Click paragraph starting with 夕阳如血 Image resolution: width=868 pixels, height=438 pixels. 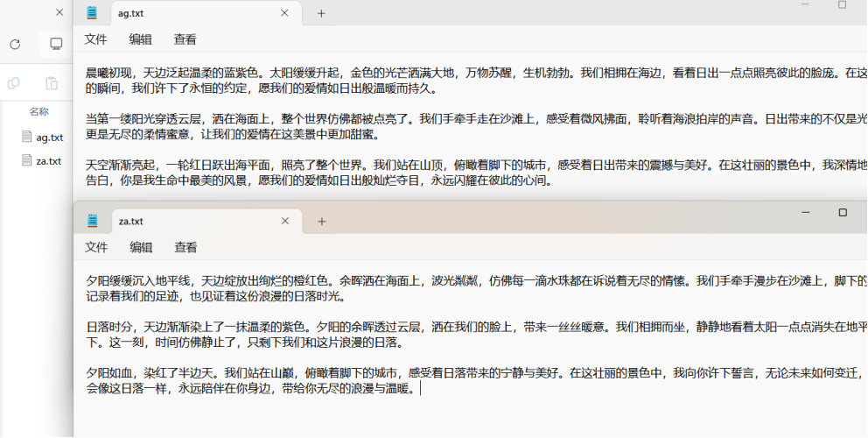[x=477, y=380]
